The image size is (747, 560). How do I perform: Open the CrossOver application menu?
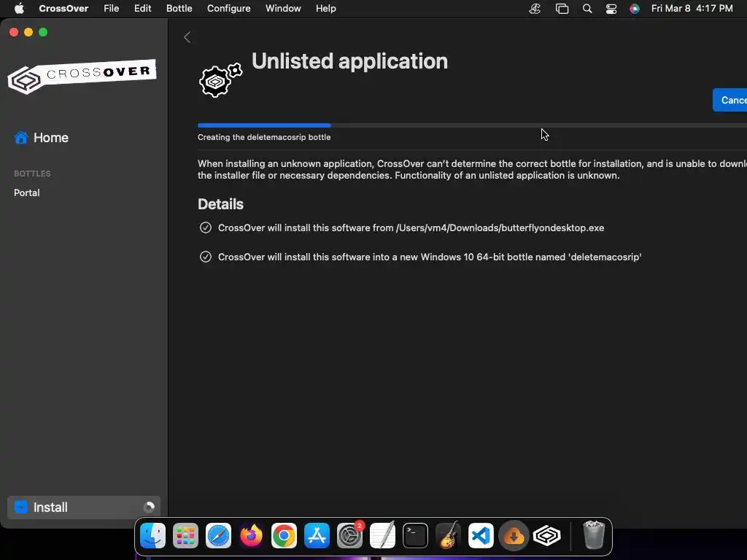[x=64, y=9]
